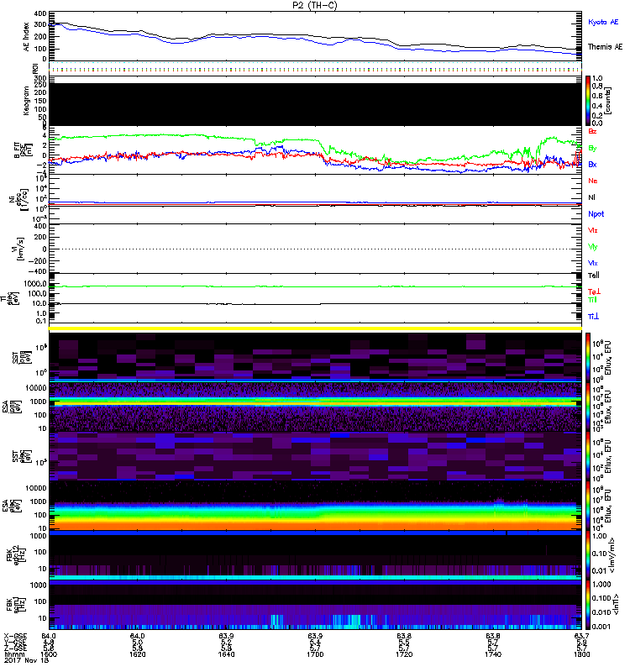The width and height of the screenshot is (630, 672).
Task: Click the nT FBK color bar
Action: [588, 605]
